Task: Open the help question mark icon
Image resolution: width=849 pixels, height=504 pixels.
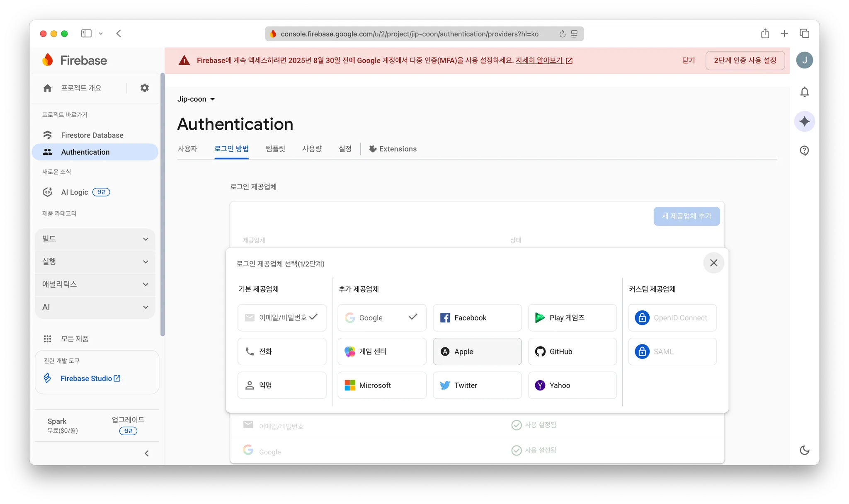Action: pyautogui.click(x=804, y=150)
